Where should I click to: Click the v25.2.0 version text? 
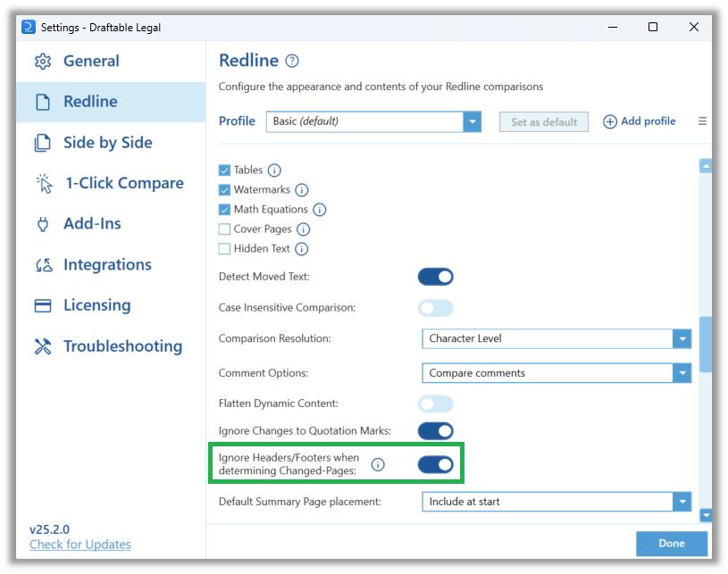pyautogui.click(x=49, y=529)
